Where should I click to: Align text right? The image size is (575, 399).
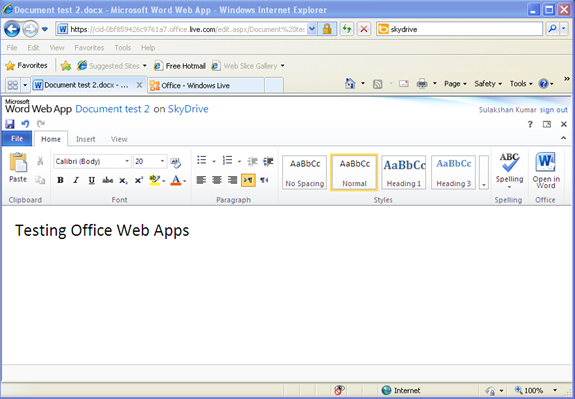click(232, 180)
